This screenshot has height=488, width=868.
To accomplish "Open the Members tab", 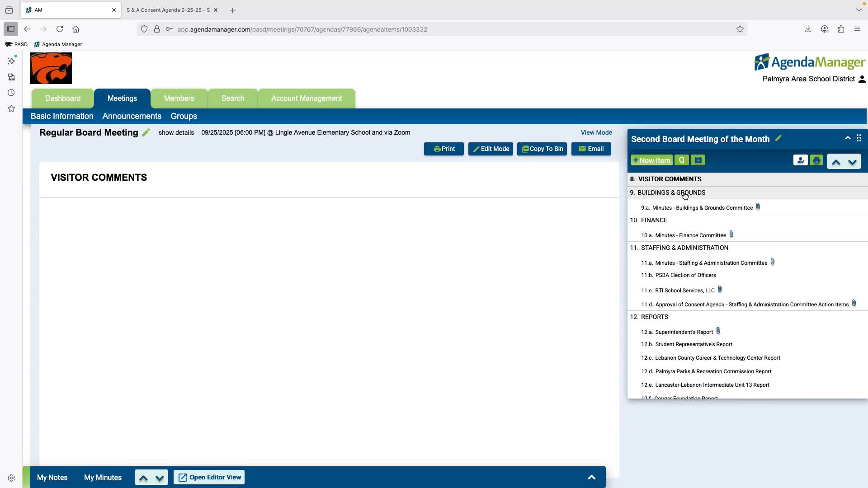I will coord(179,99).
